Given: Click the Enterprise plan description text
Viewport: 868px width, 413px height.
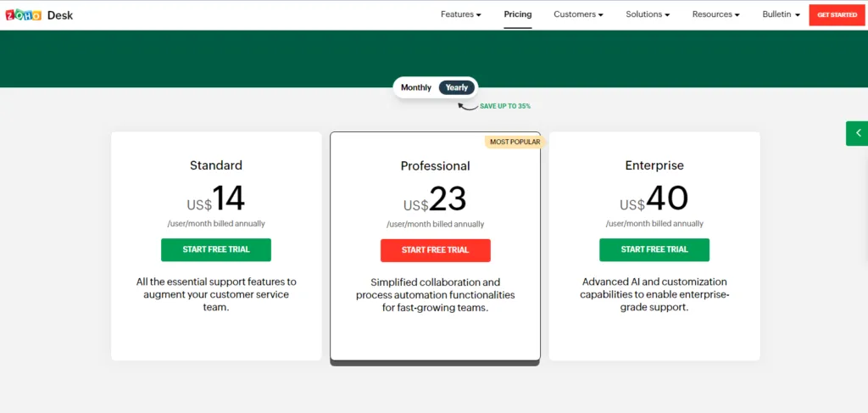Looking at the screenshot, I should point(654,294).
